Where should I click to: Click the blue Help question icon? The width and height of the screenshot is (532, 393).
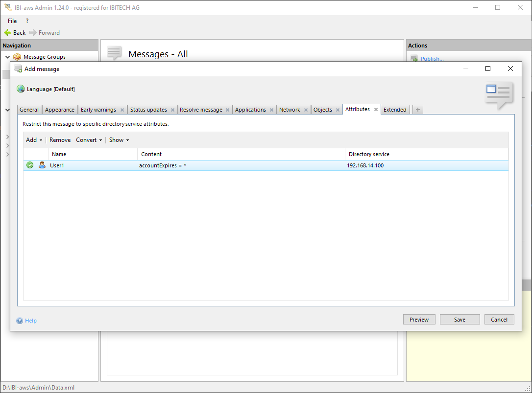click(x=20, y=321)
